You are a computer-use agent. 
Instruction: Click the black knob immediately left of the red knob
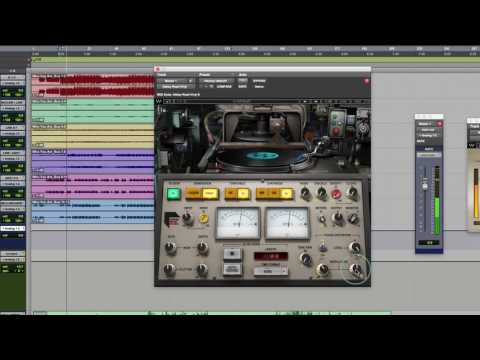click(321, 194)
